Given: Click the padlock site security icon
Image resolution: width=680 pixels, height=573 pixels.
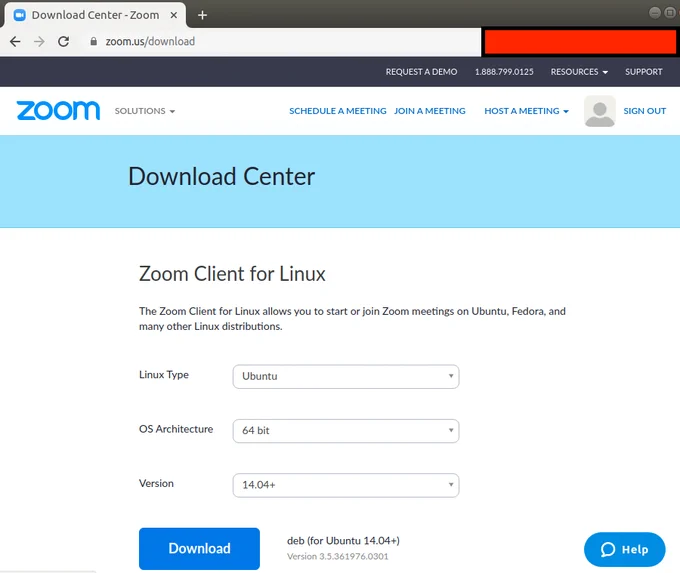Looking at the screenshot, I should coord(93,42).
